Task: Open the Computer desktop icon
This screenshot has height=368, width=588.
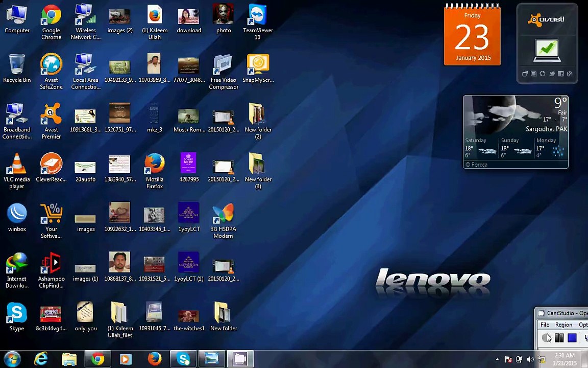Action: point(17,19)
